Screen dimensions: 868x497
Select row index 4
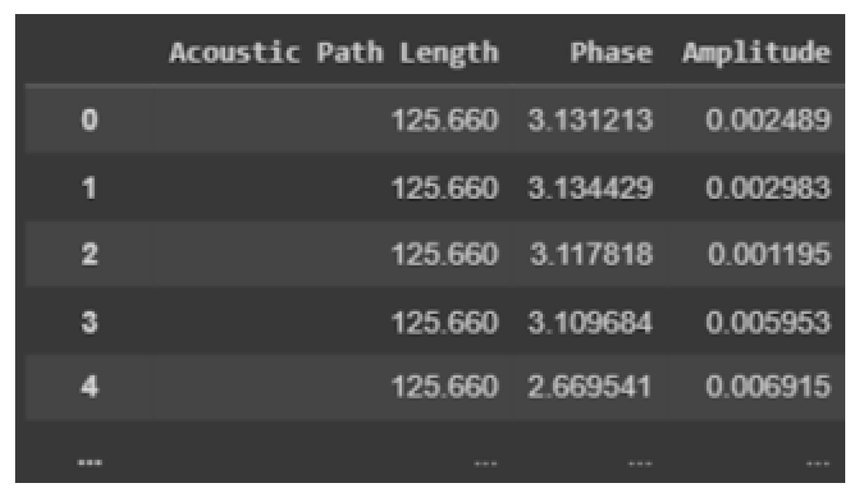tap(89, 386)
